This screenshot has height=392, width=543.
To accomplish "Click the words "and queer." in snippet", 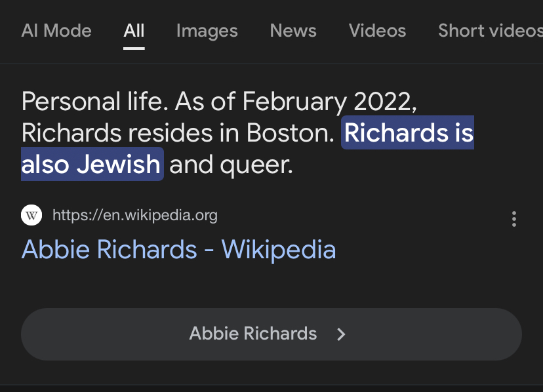I will (231, 165).
